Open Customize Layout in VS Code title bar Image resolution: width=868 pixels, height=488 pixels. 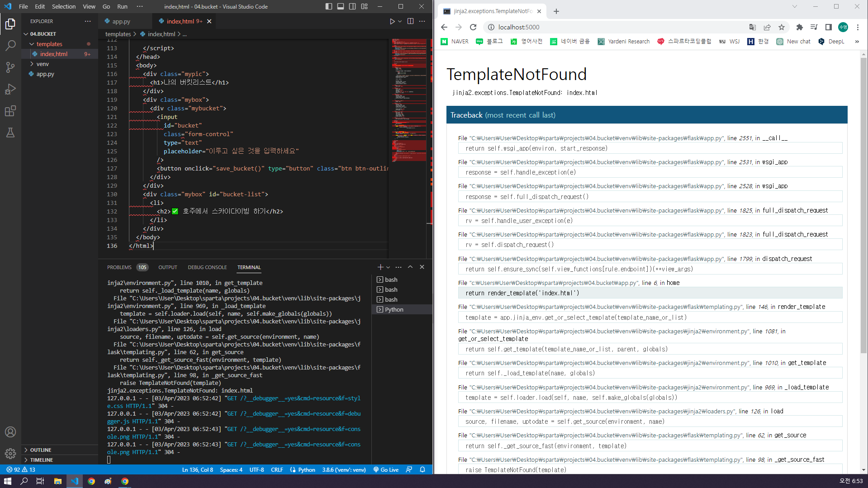click(365, 6)
